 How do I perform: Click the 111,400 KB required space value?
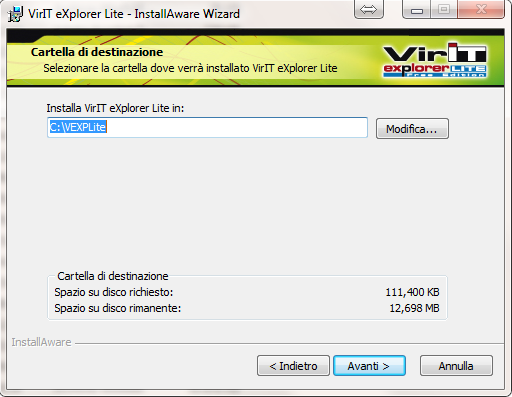point(412,292)
